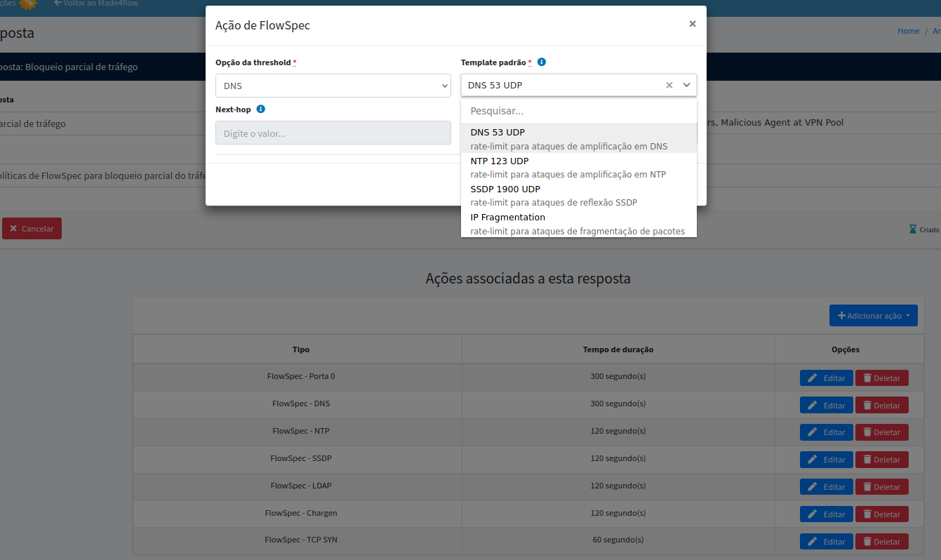Image resolution: width=941 pixels, height=560 pixels.
Task: Click the Pesquisar search field
Action: click(579, 111)
